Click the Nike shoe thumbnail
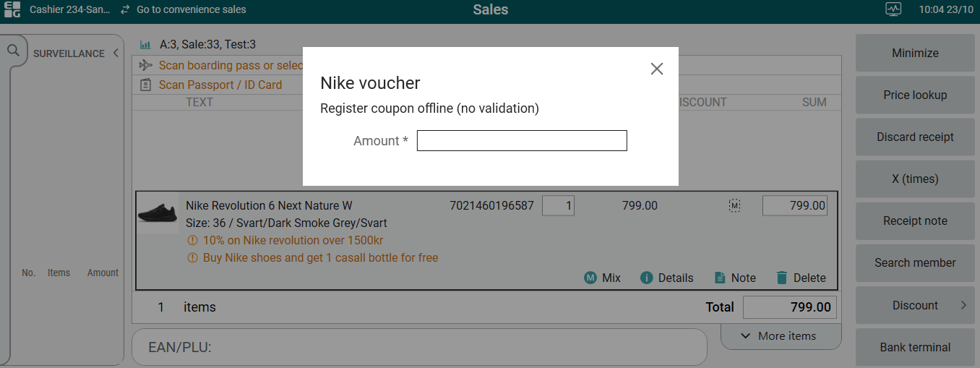The height and width of the screenshot is (368, 980). point(157,213)
